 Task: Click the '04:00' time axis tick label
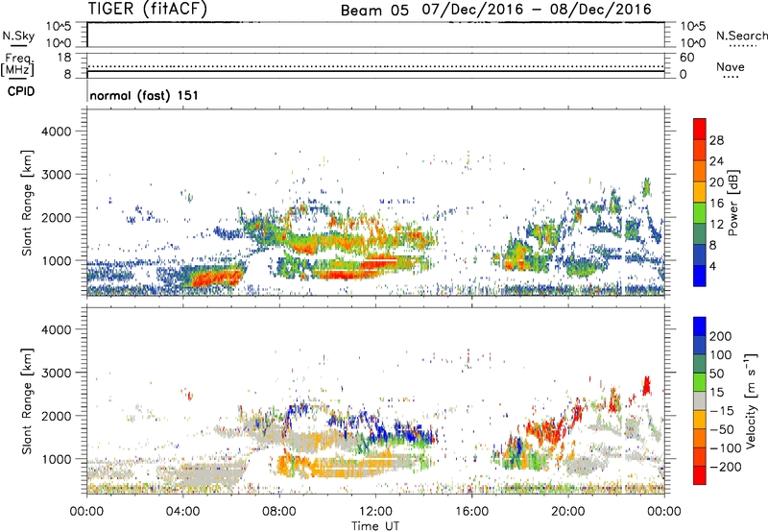click(x=182, y=512)
